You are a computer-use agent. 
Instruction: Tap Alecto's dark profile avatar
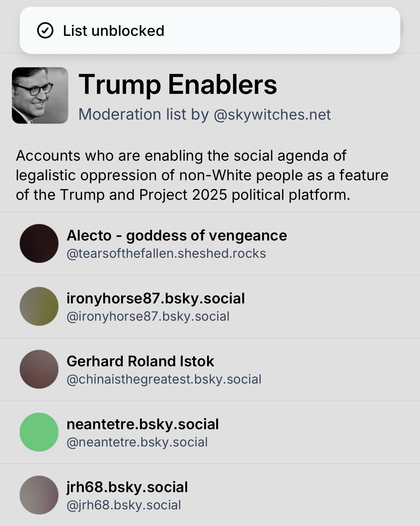[x=39, y=243]
